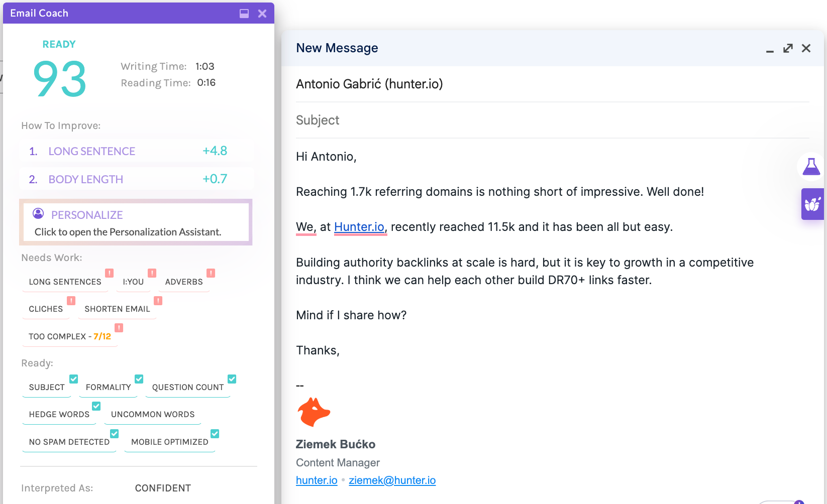Select the MOBILE OPTIMIZED ready tag
Image resolution: width=827 pixels, height=504 pixels.
[x=170, y=442]
